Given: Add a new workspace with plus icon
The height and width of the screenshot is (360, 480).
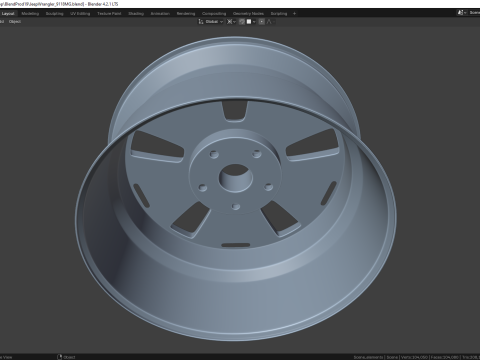Looking at the screenshot, I should (x=294, y=14).
